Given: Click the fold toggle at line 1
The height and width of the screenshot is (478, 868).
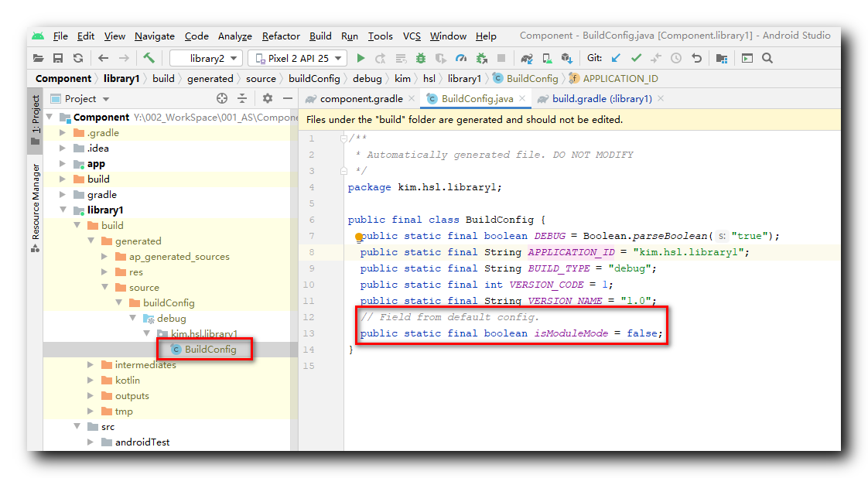Looking at the screenshot, I should [x=343, y=138].
